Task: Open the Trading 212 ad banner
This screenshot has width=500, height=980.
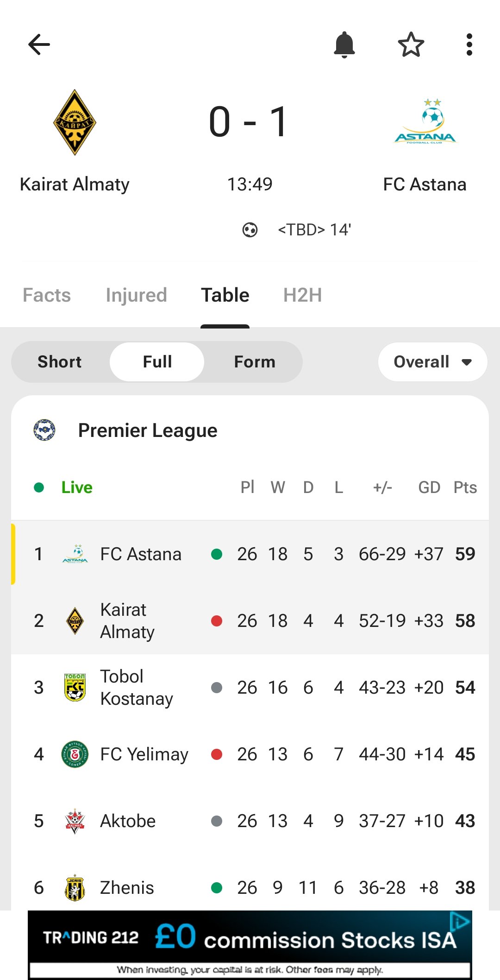Action: pyautogui.click(x=250, y=944)
